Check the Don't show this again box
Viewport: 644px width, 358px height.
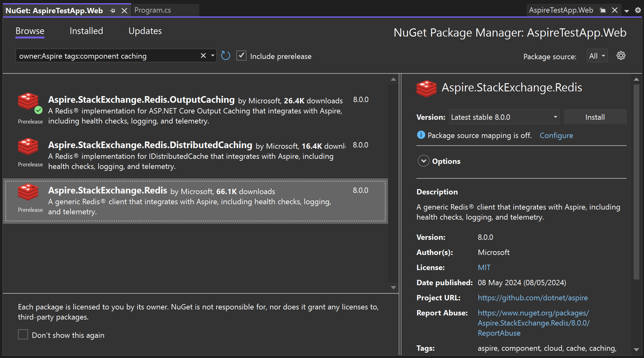[23, 335]
